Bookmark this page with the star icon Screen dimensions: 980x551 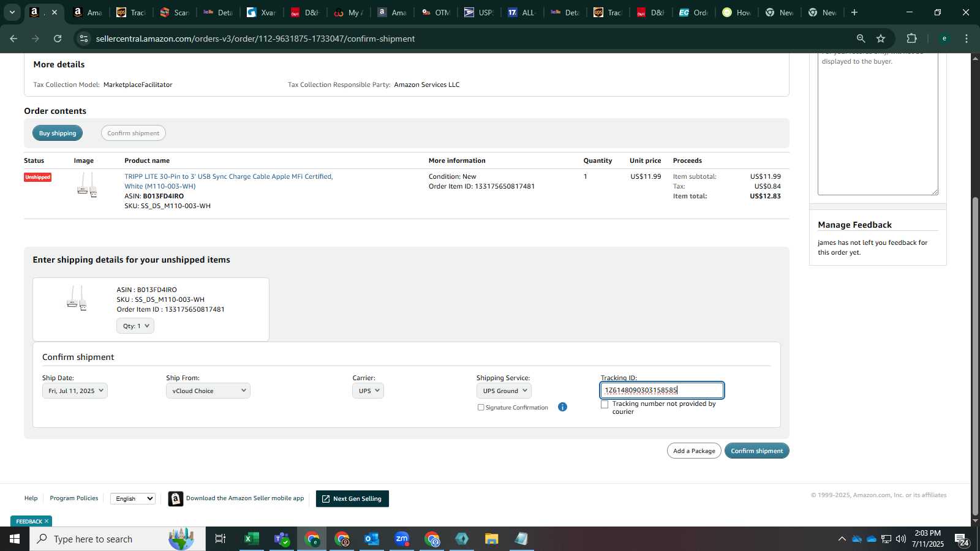pos(881,39)
